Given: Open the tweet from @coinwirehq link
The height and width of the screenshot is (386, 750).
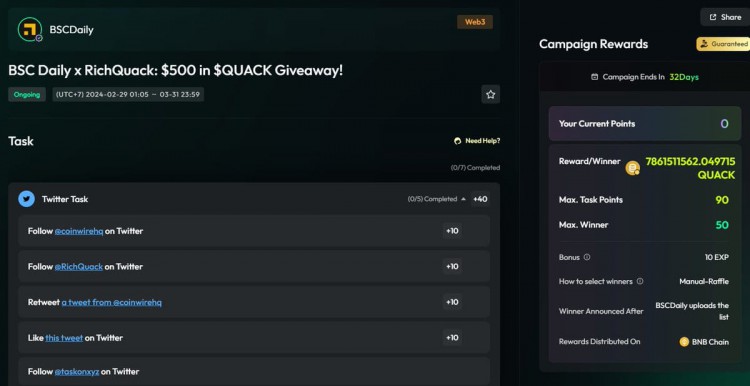Looking at the screenshot, I should click(x=111, y=302).
